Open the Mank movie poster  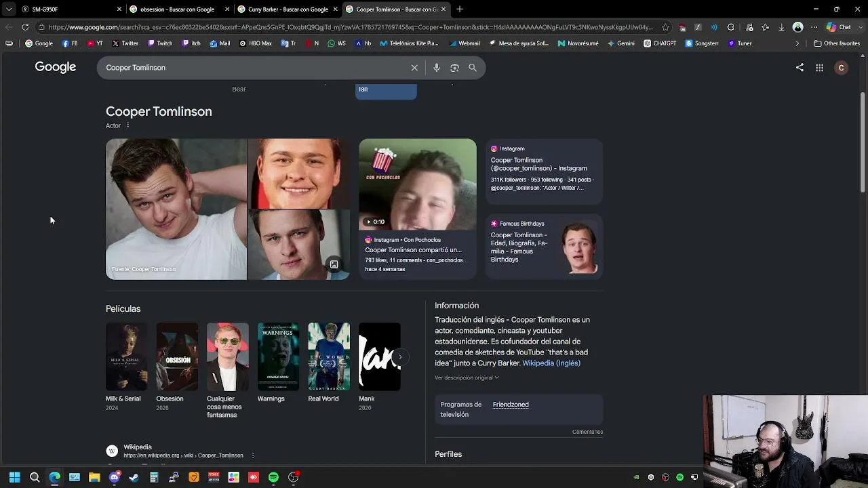[379, 357]
